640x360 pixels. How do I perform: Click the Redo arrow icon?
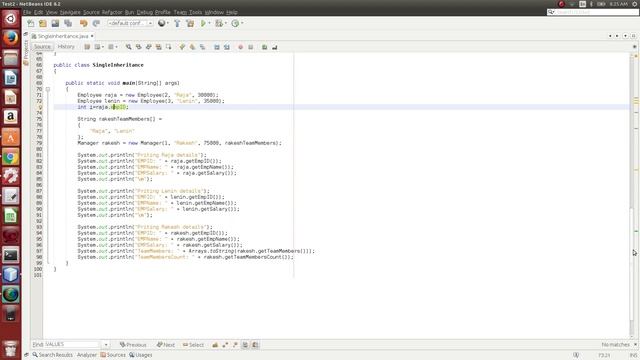[x=96, y=23]
